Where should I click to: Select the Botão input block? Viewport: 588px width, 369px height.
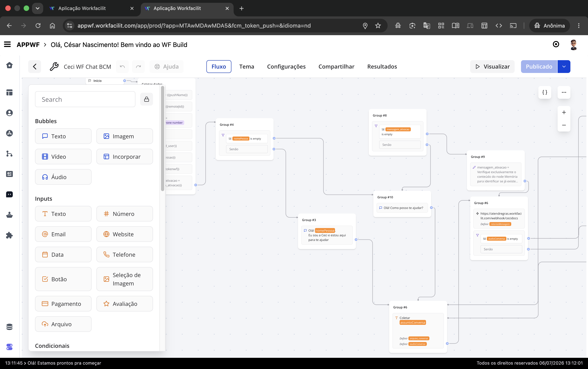point(63,279)
